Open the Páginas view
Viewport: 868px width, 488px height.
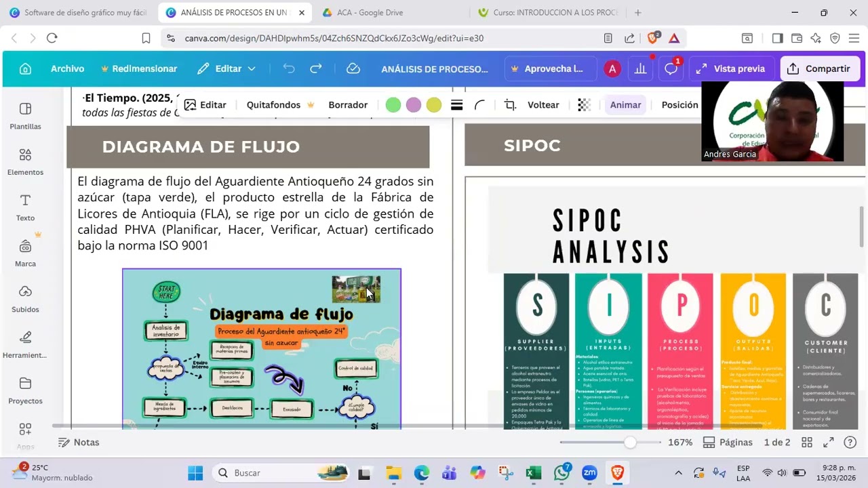point(728,443)
